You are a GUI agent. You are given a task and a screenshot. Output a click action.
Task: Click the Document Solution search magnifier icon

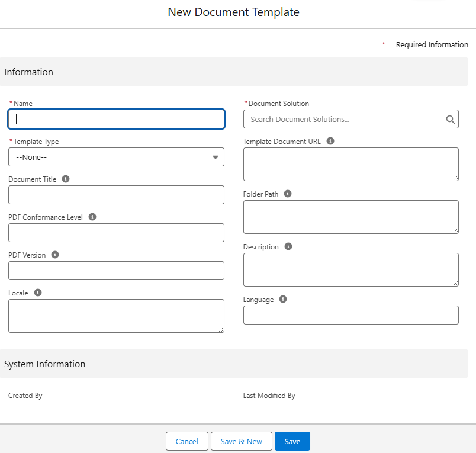[451, 119]
